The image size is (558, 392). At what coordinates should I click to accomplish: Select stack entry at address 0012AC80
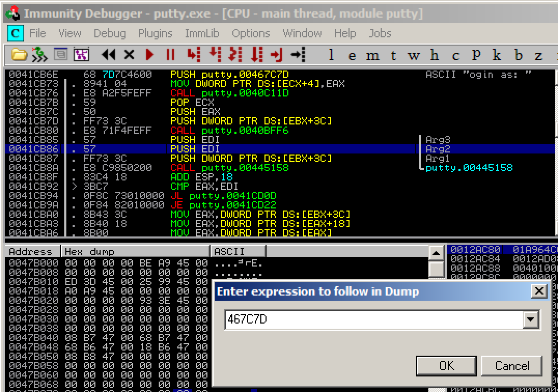point(503,249)
